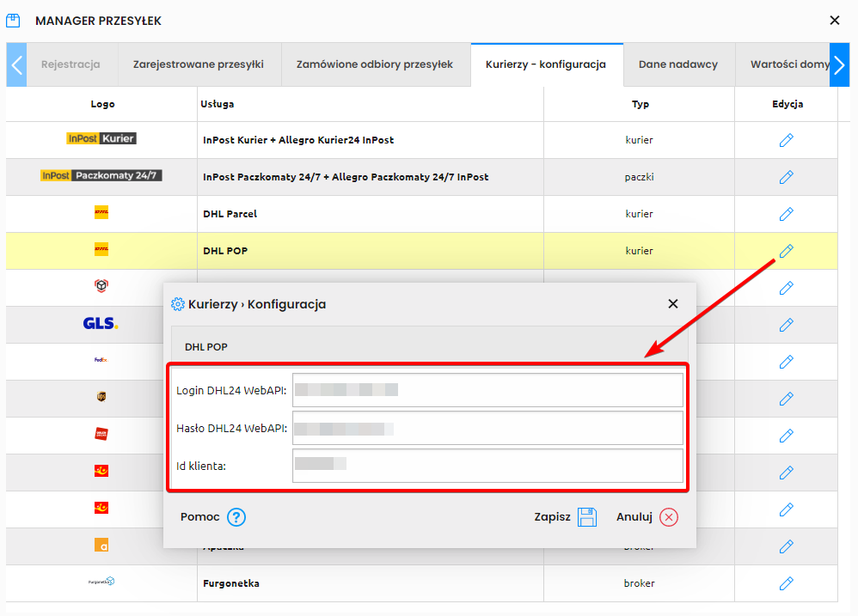The image size is (858, 616).
Task: Click the FedEx logo in the table
Action: coord(101,360)
